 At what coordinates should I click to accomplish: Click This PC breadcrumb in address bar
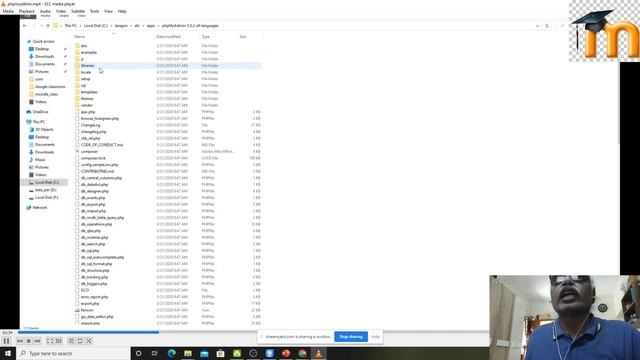click(71, 26)
